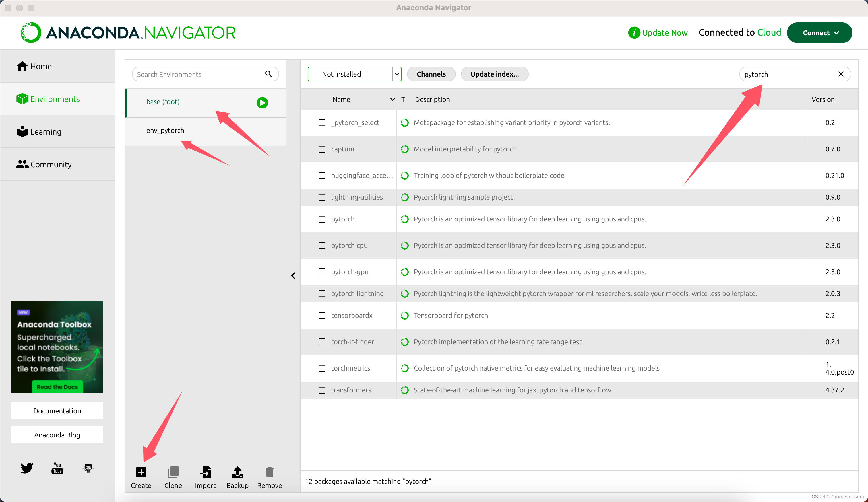Collapse the environments panel with left chevron
The image size is (868, 502).
293,275
